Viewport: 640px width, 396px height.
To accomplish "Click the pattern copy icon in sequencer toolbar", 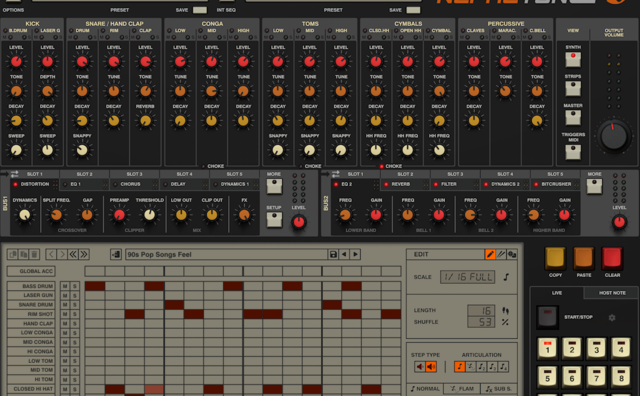I will click(x=13, y=254).
